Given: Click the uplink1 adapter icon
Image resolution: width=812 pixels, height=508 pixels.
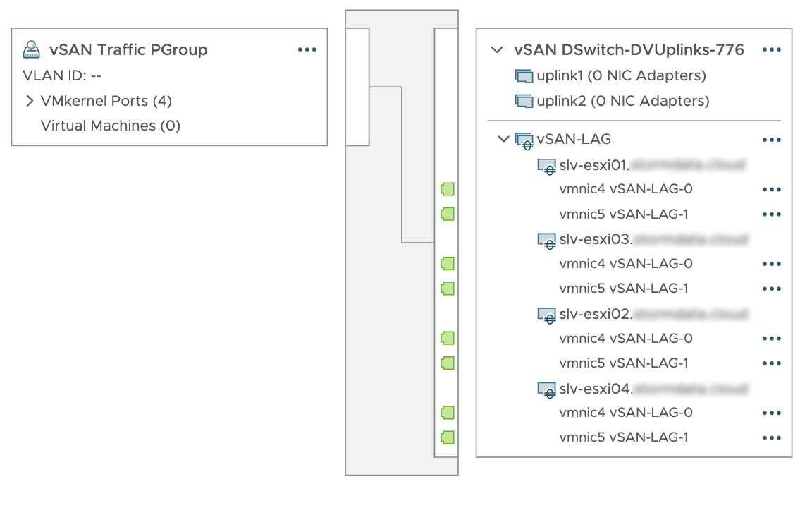Looking at the screenshot, I should tap(524, 75).
